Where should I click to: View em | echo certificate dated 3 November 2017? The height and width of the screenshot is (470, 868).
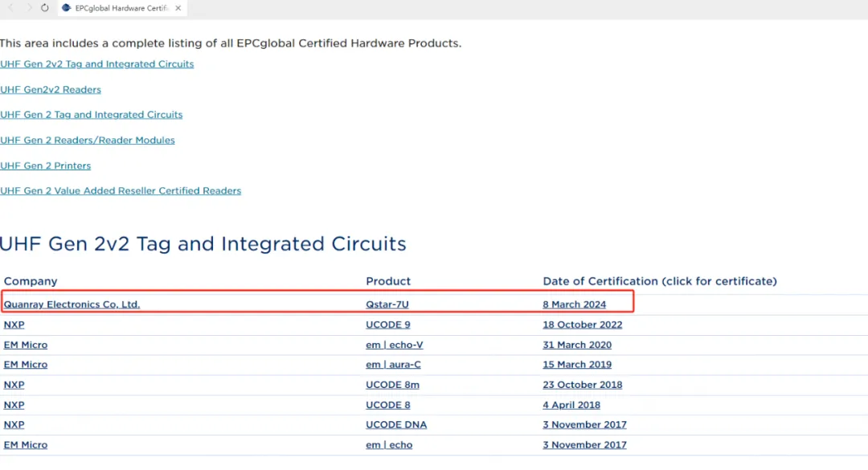[x=584, y=445]
